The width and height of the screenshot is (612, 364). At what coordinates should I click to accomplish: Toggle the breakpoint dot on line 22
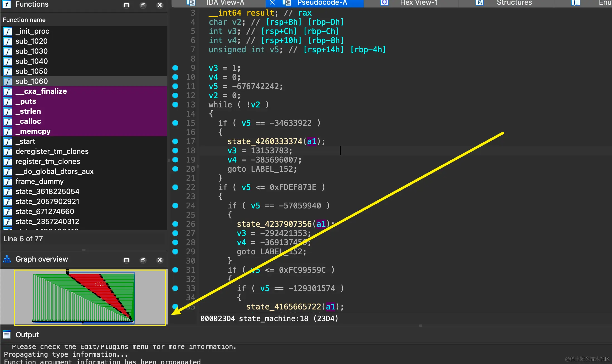[x=175, y=187]
